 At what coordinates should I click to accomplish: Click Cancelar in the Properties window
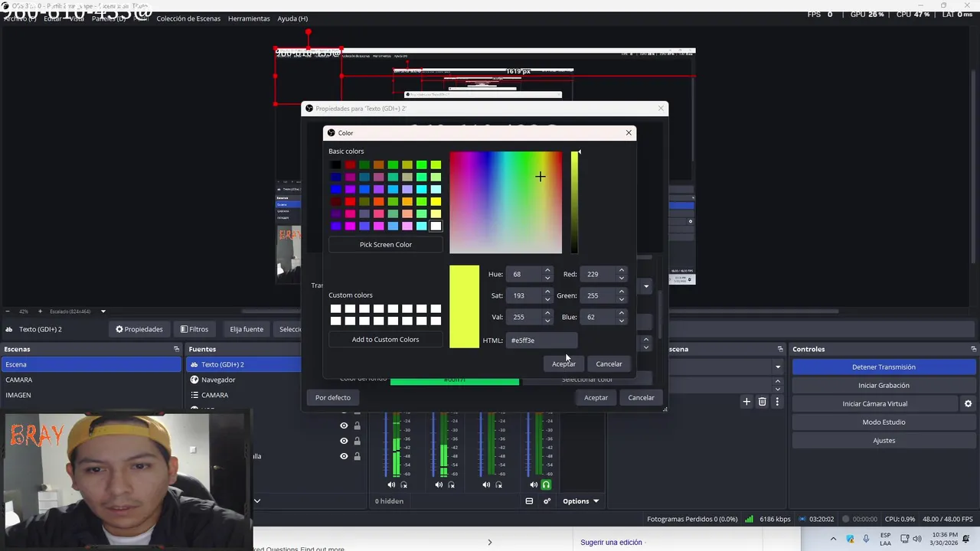click(x=641, y=397)
